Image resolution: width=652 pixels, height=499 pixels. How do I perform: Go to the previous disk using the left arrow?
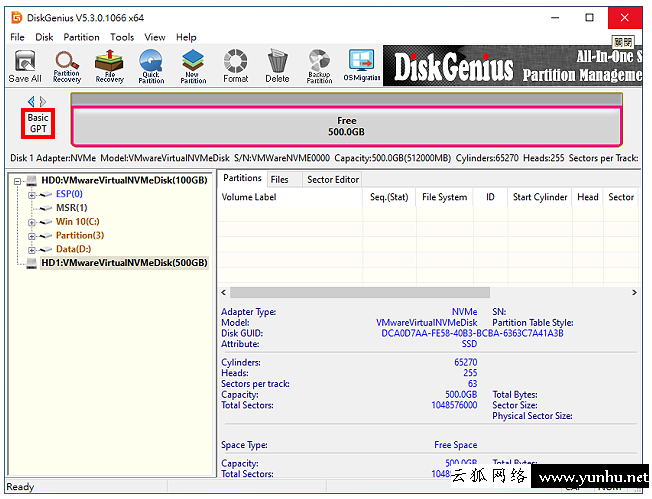31,101
